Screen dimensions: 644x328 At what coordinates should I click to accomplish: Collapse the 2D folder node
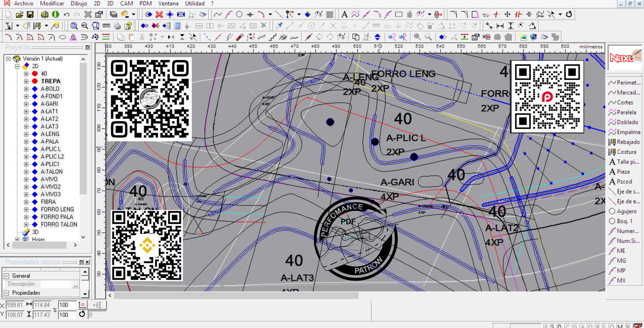(x=18, y=67)
